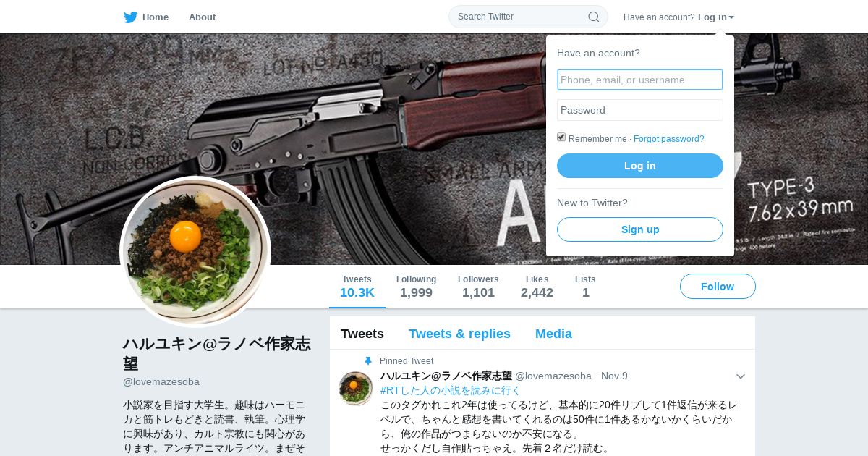
Task: View the Followers 1,101 count
Action: pos(478,287)
